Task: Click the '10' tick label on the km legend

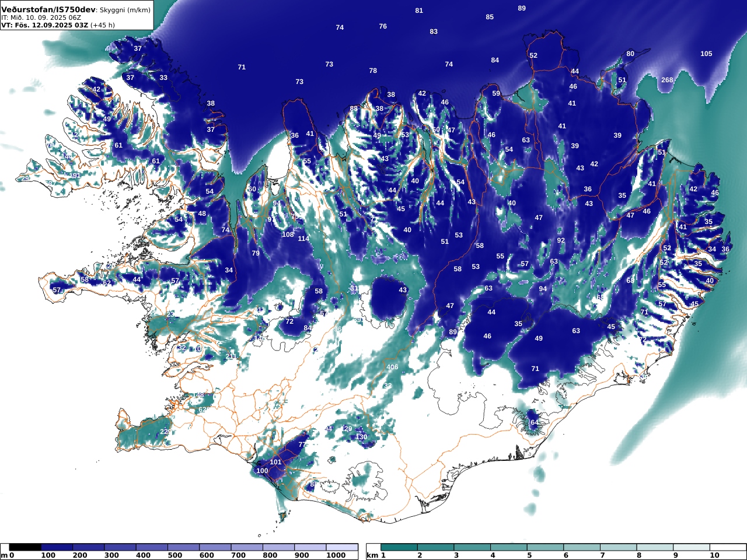Action: (714, 555)
